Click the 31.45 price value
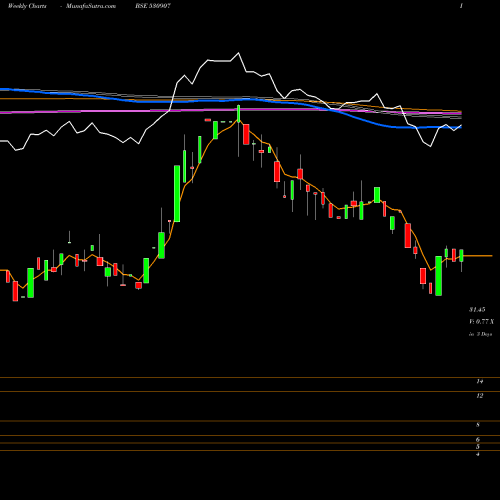 (477, 310)
